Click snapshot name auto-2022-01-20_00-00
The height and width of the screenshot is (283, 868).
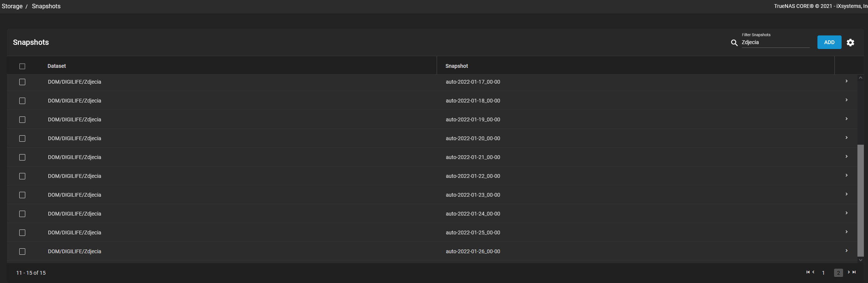473,138
